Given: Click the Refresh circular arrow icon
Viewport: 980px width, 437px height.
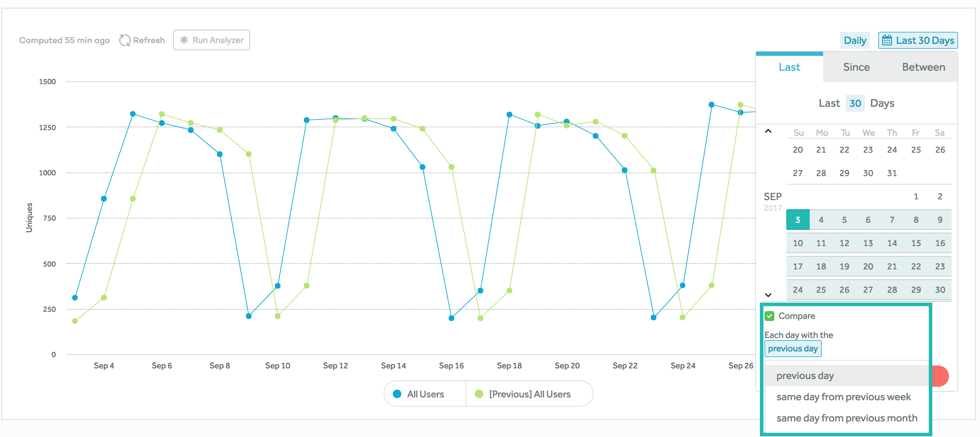Looking at the screenshot, I should (x=124, y=40).
